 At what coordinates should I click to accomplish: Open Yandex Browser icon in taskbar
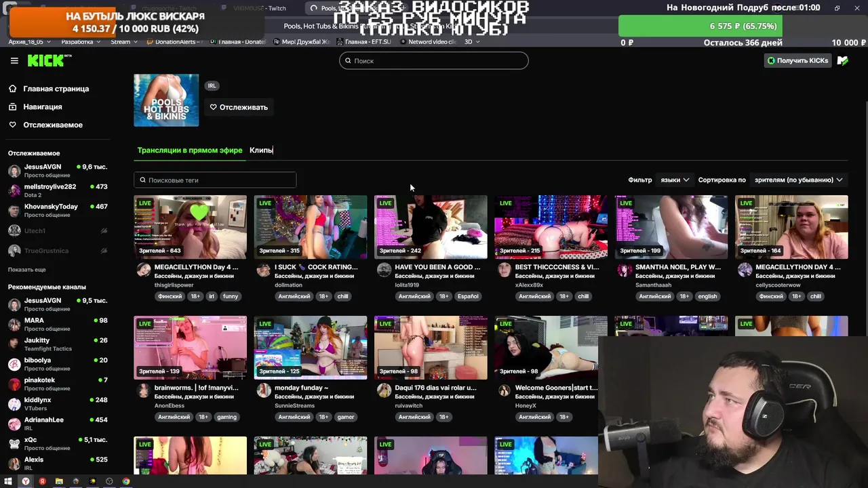(26, 481)
